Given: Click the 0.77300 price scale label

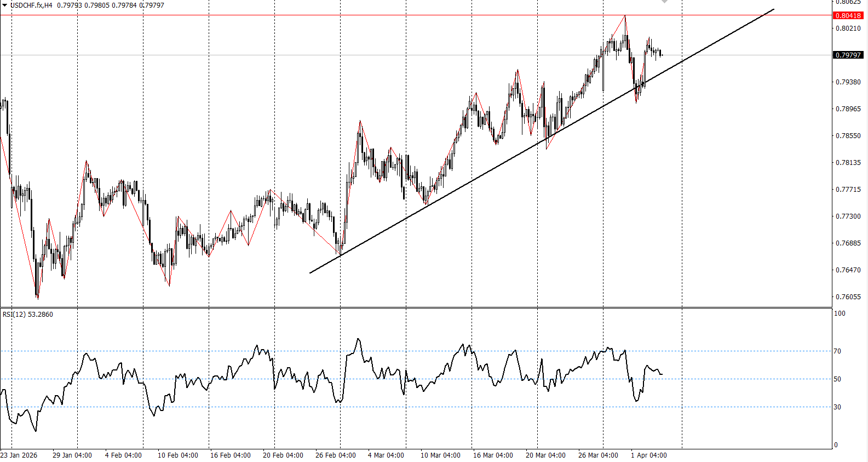Looking at the screenshot, I should [848, 216].
